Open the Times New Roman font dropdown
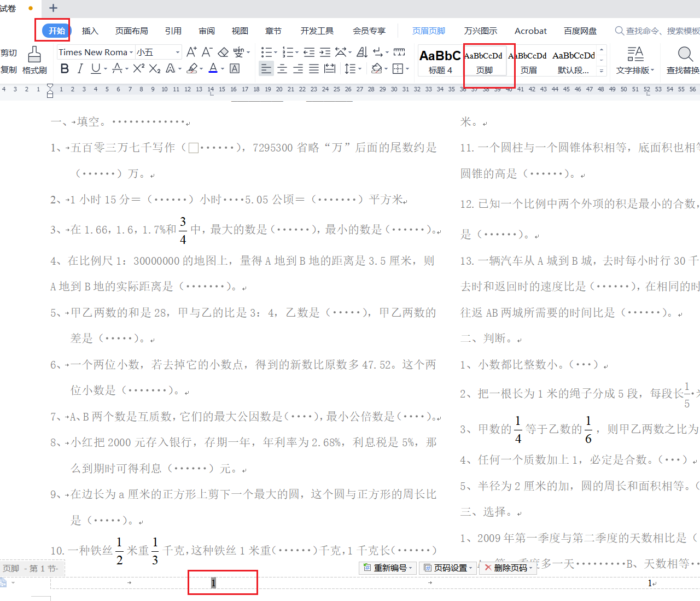Screen dimensions: 700x601 pos(96,52)
